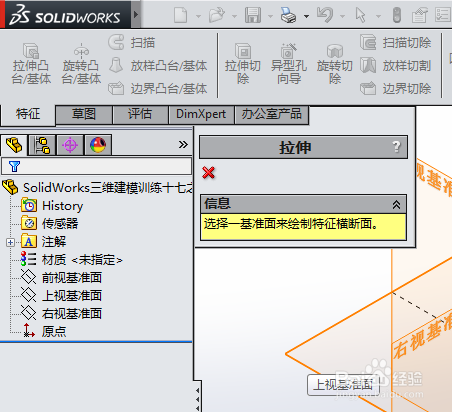Cancel the extrude with the red X
The width and height of the screenshot is (452, 412).
209,172
